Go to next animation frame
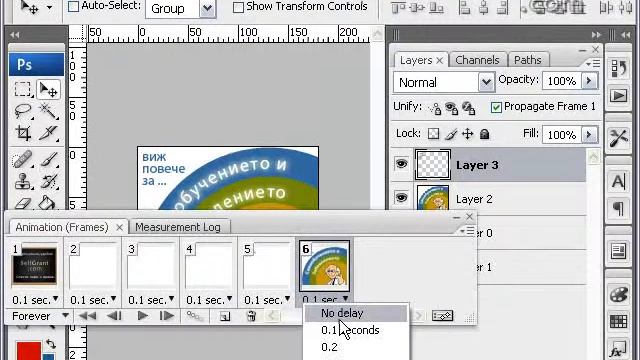 [x=167, y=316]
